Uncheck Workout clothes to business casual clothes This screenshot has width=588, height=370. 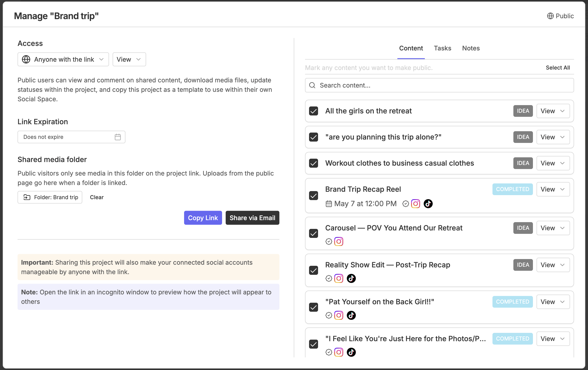click(314, 163)
